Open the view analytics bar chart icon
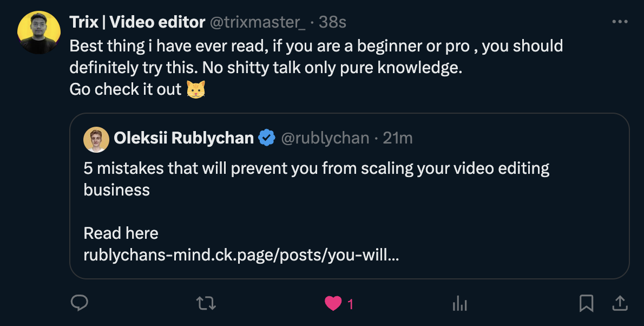 (x=459, y=304)
